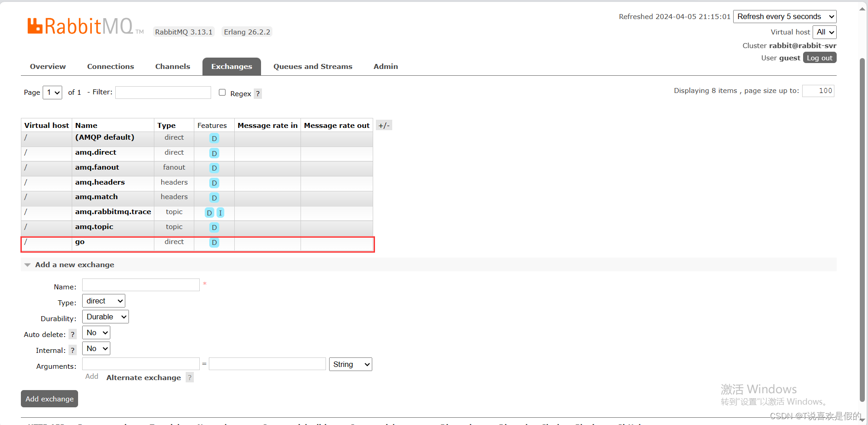Select the Exchanges tab

[x=232, y=66]
